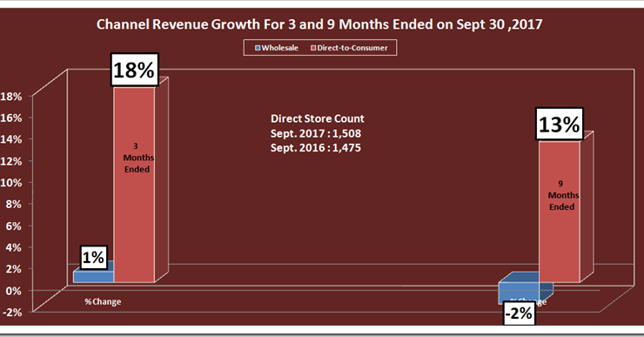Select the Direct Store Count text box
Image resolution: width=644 pixels, height=337 pixels.
pyautogui.click(x=317, y=133)
